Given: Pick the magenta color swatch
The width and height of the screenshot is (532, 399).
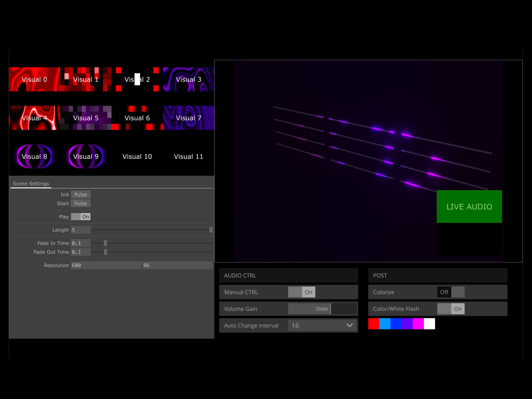Looking at the screenshot, I should (x=418, y=324).
